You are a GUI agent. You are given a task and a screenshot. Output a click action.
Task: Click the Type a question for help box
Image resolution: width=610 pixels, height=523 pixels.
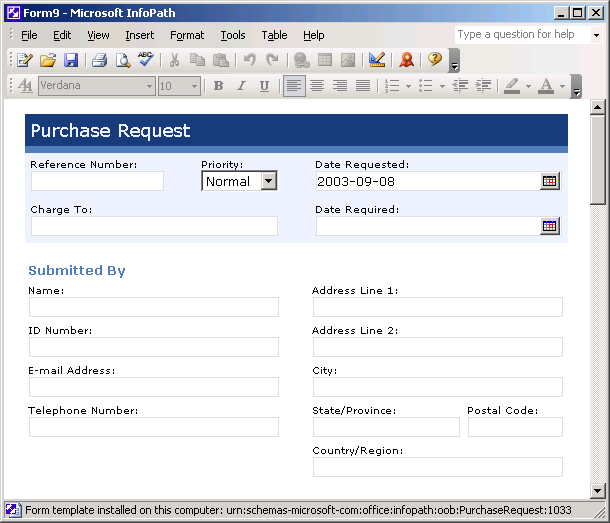click(522, 35)
